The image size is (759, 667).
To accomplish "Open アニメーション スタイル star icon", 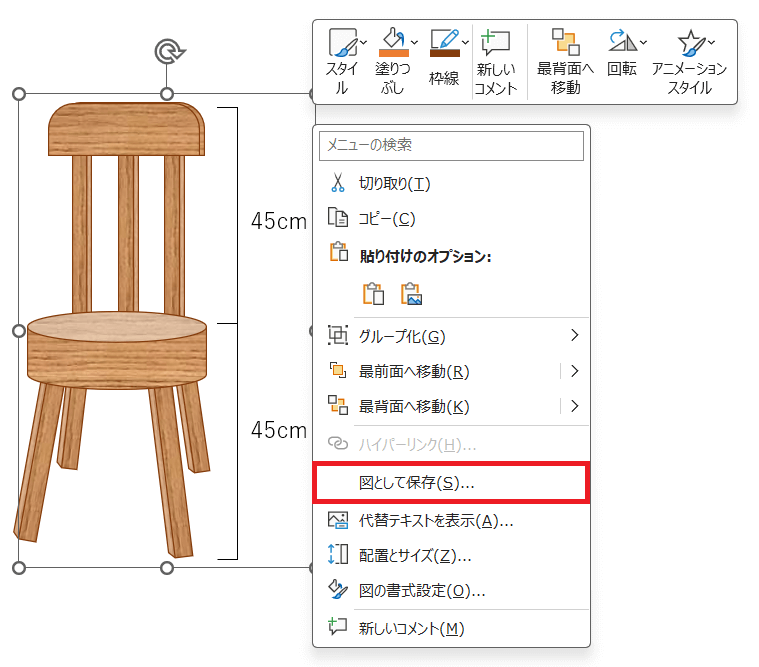I will [x=691, y=43].
